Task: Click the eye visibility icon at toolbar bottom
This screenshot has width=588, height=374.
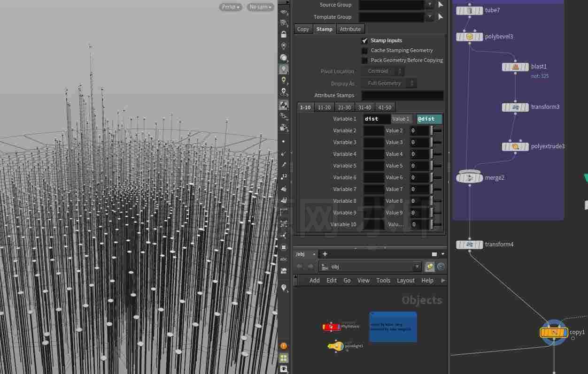Action: click(x=284, y=369)
